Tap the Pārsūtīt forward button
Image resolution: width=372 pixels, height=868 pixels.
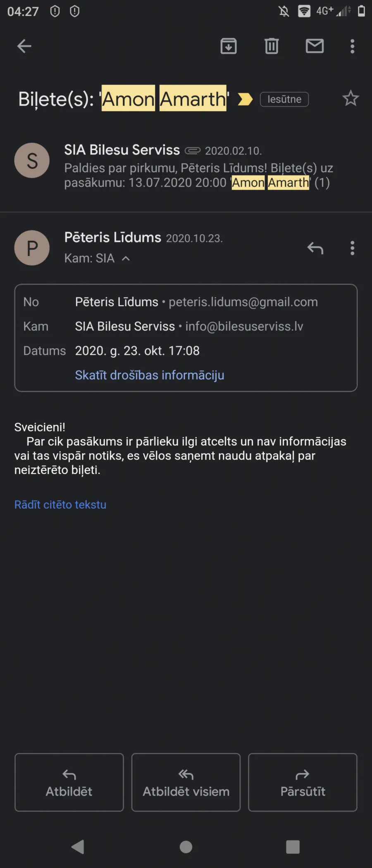(x=303, y=782)
